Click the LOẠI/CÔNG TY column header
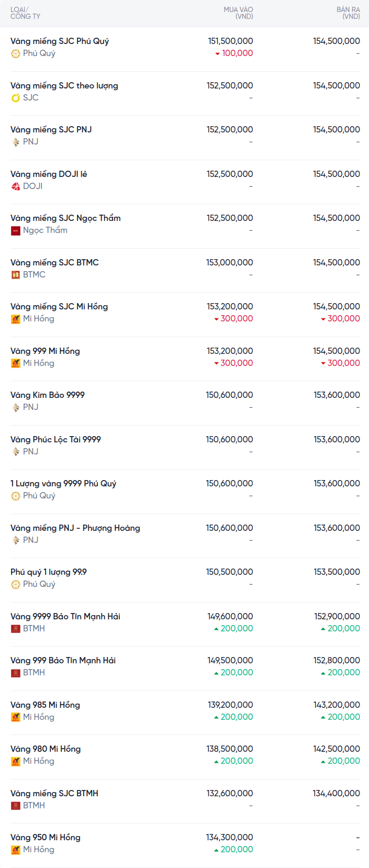This screenshot has width=369, height=868. pos(25,13)
